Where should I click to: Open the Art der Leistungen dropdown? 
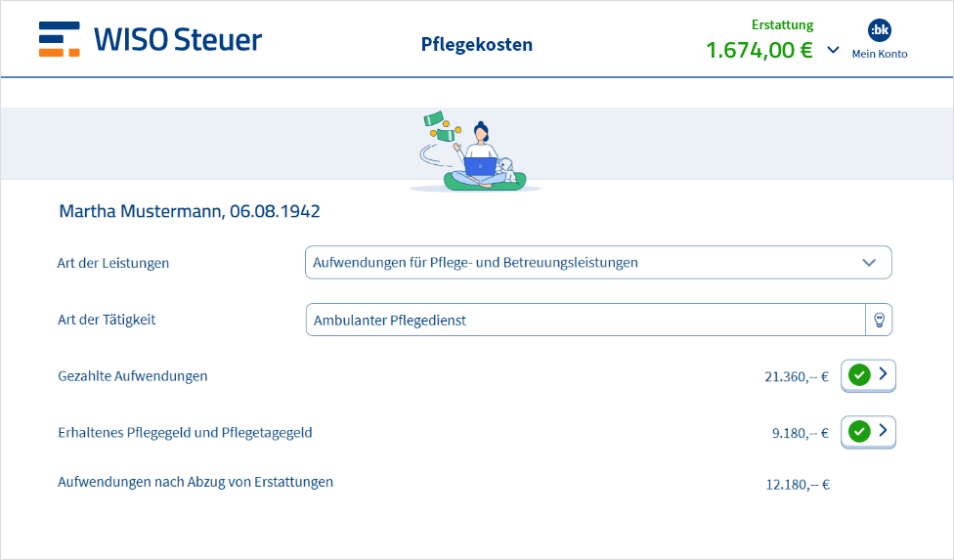coord(586,263)
